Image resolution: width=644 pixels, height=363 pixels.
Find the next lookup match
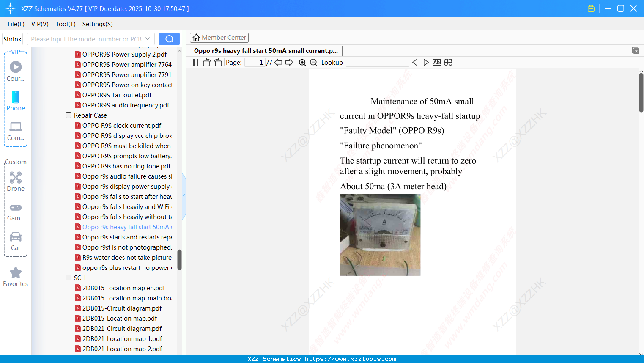pos(426,63)
